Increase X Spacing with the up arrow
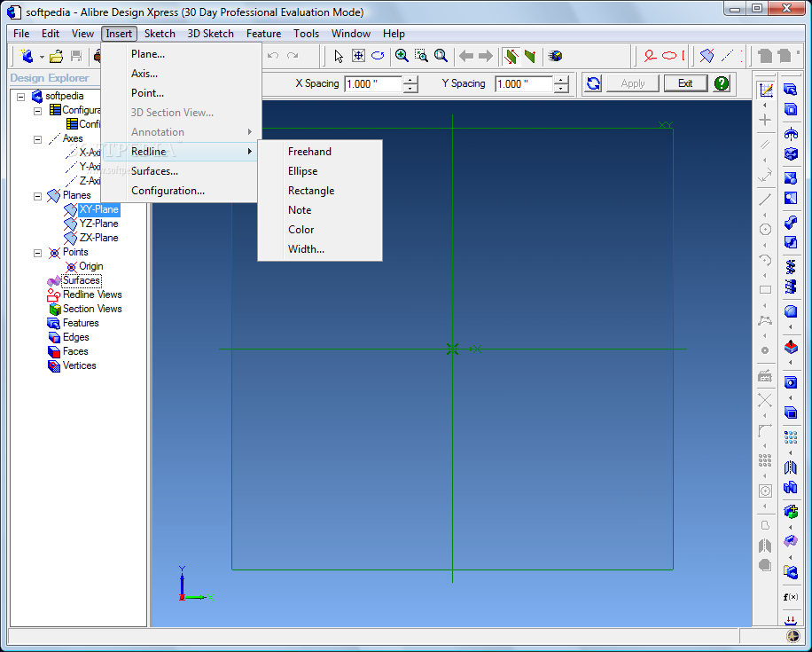 [x=410, y=79]
